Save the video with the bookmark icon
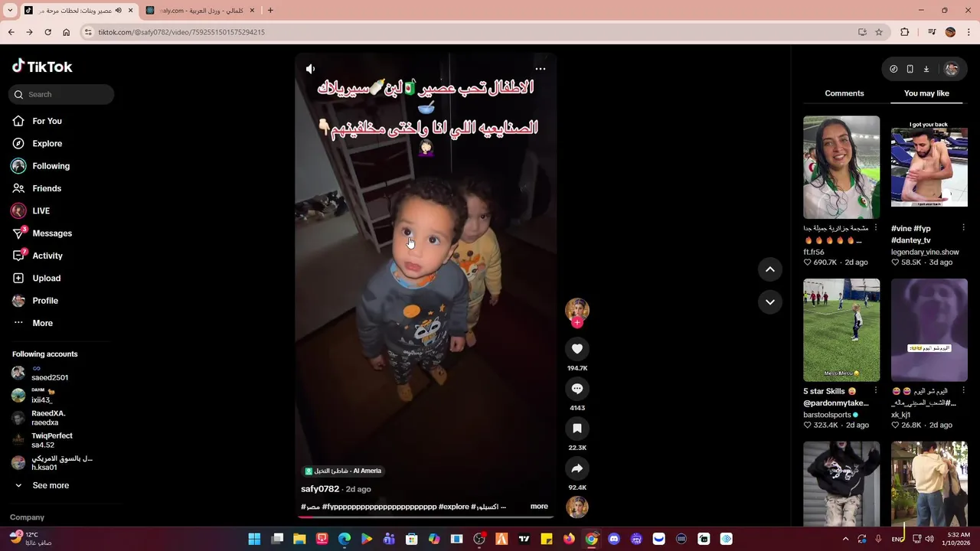This screenshot has height=551, width=980. point(577,429)
